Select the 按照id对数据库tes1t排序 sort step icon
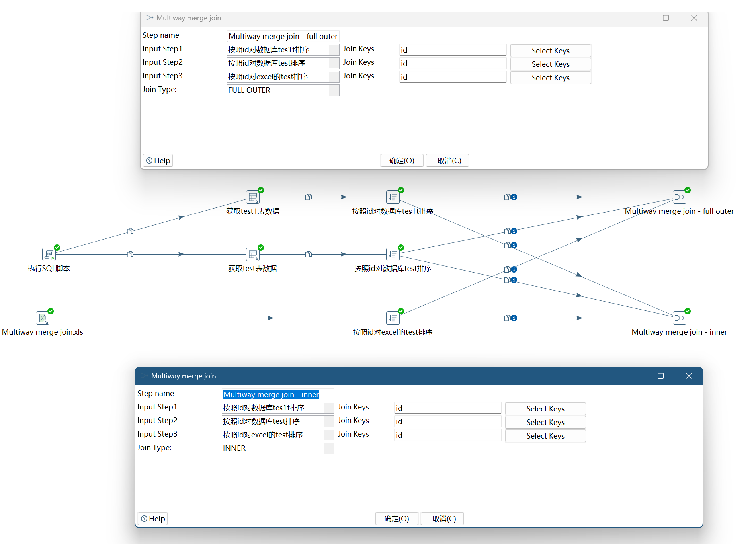The width and height of the screenshot is (756, 544). 393,197
